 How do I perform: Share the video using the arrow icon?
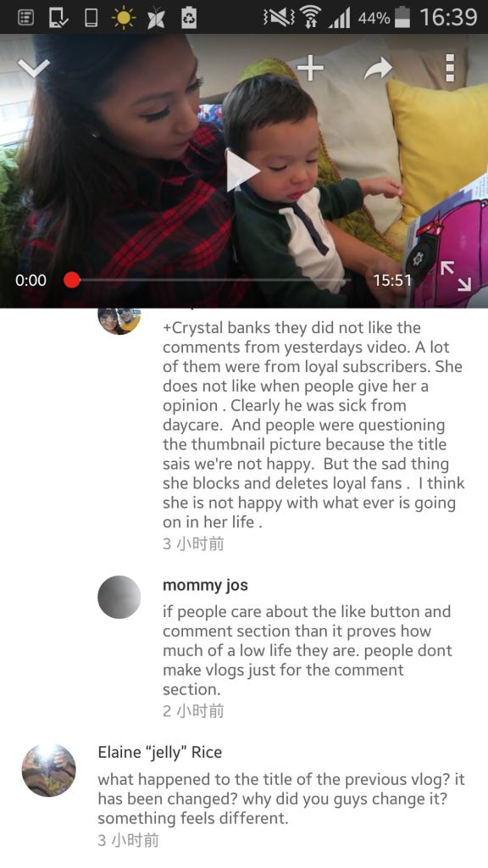tap(379, 68)
